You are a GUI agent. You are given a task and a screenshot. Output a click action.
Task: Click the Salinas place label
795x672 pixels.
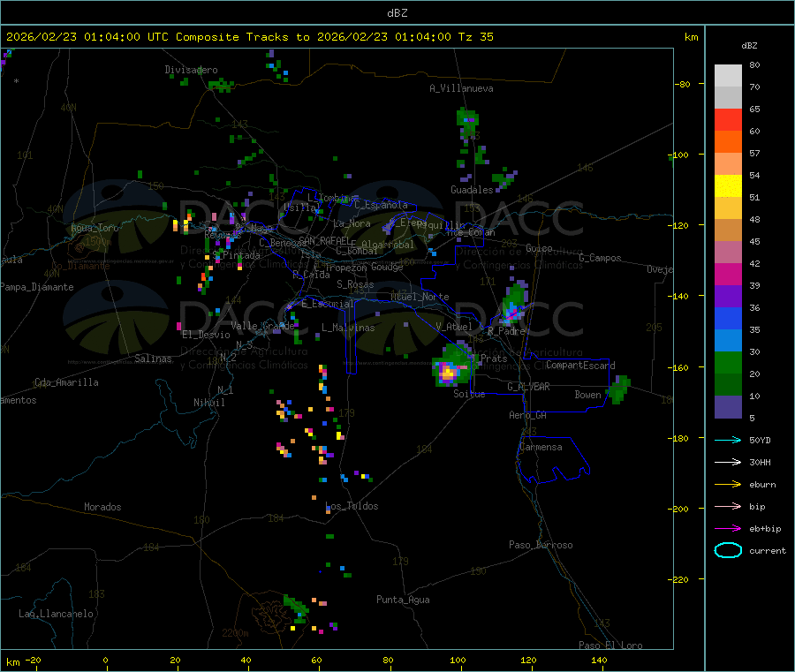tap(153, 359)
